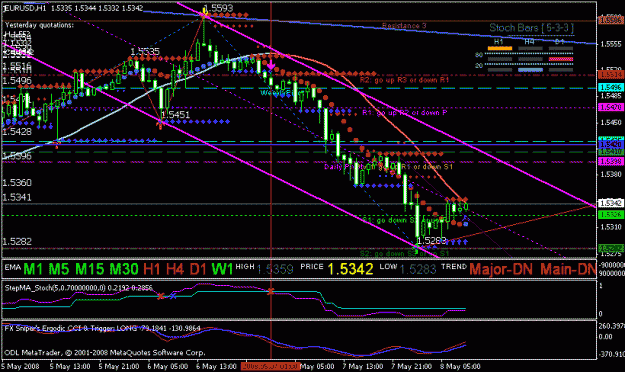Click the red H1 timeframe in the EMA bar
The width and height of the screenshot is (625, 372).
click(x=152, y=269)
